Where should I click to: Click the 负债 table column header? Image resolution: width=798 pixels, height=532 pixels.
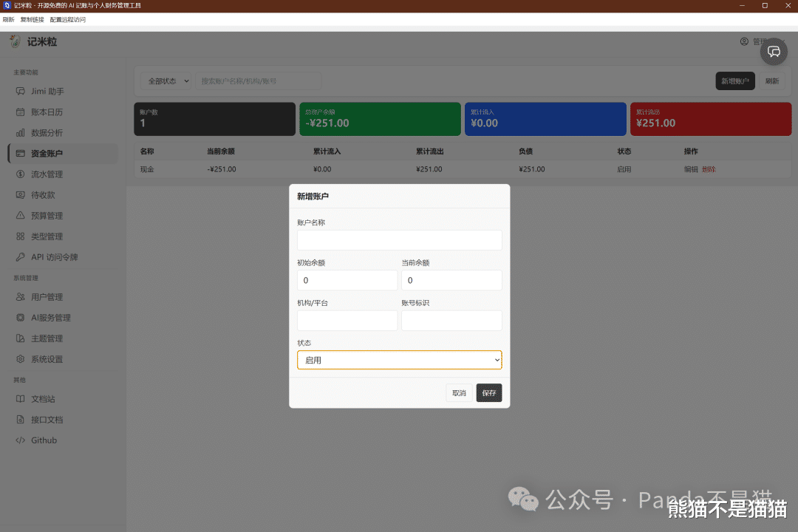pyautogui.click(x=526, y=151)
